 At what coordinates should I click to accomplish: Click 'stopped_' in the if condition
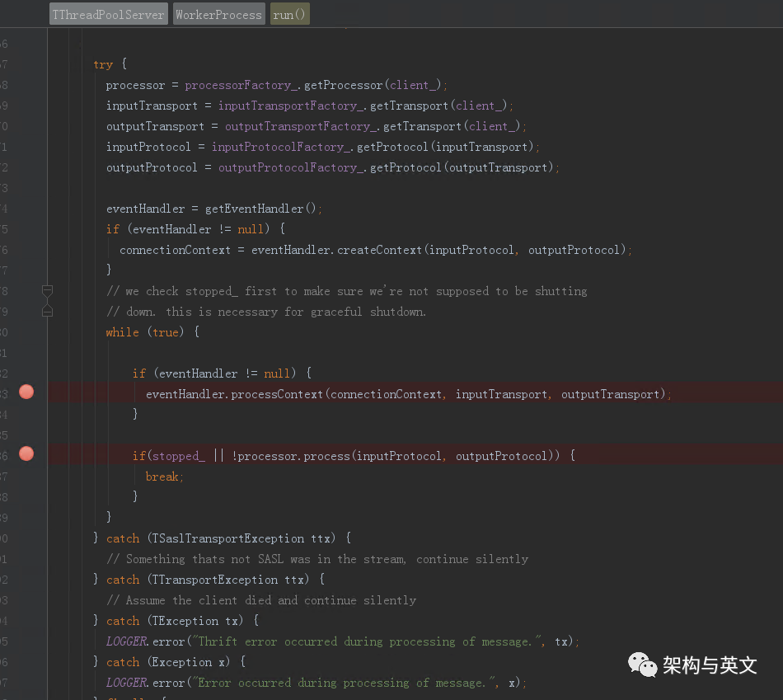179,456
